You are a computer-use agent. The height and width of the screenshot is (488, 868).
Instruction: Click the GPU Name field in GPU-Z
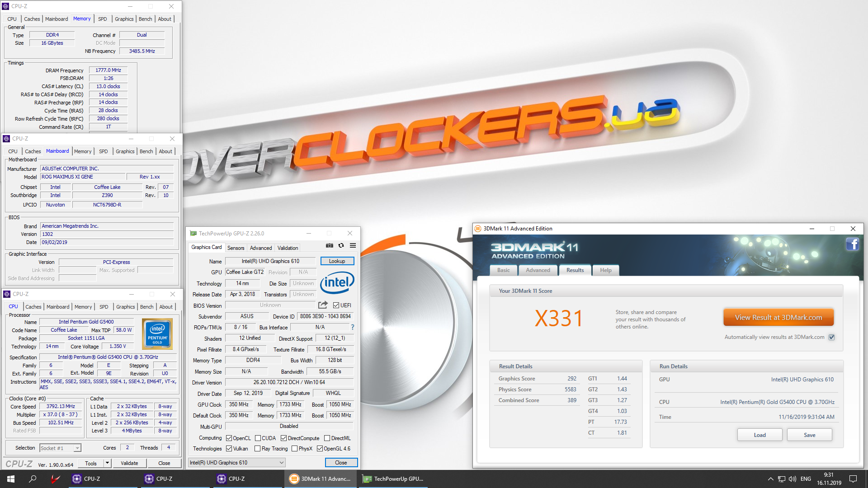pos(270,261)
